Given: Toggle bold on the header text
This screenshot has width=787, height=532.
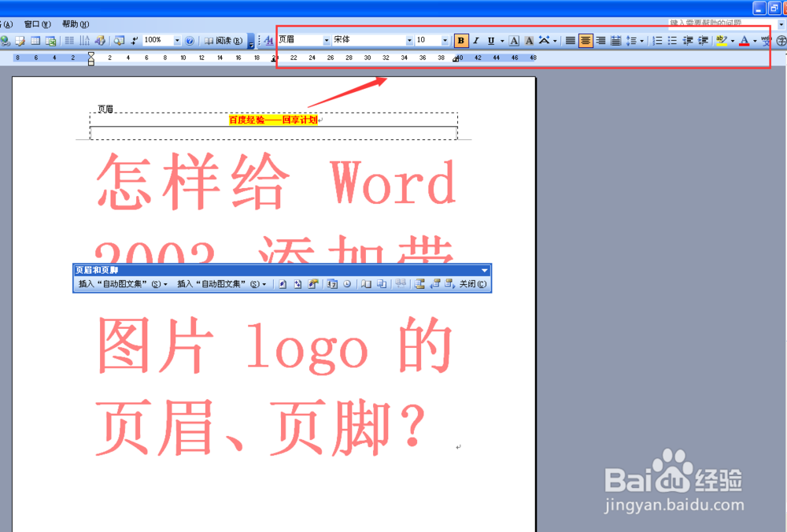Looking at the screenshot, I should coord(461,40).
